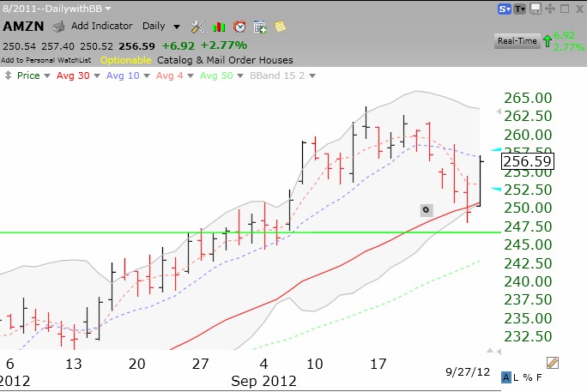The height and width of the screenshot is (392, 587).
Task: Click Add to Personal WatchList link
Action: pos(46,60)
